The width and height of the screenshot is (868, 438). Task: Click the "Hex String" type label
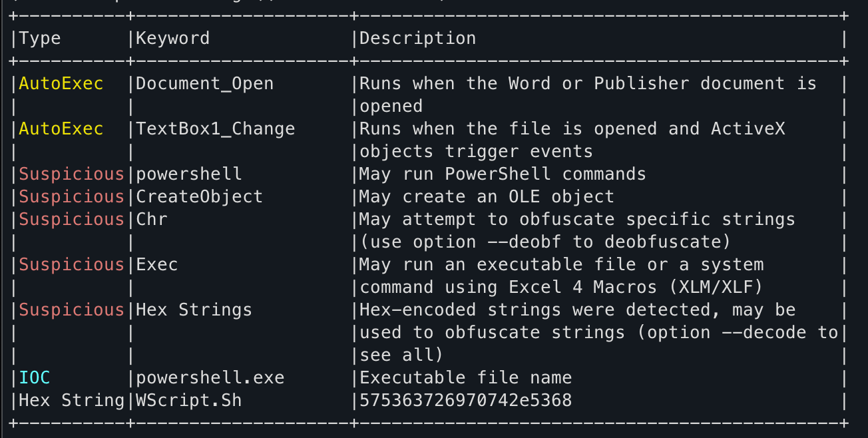pos(71,401)
